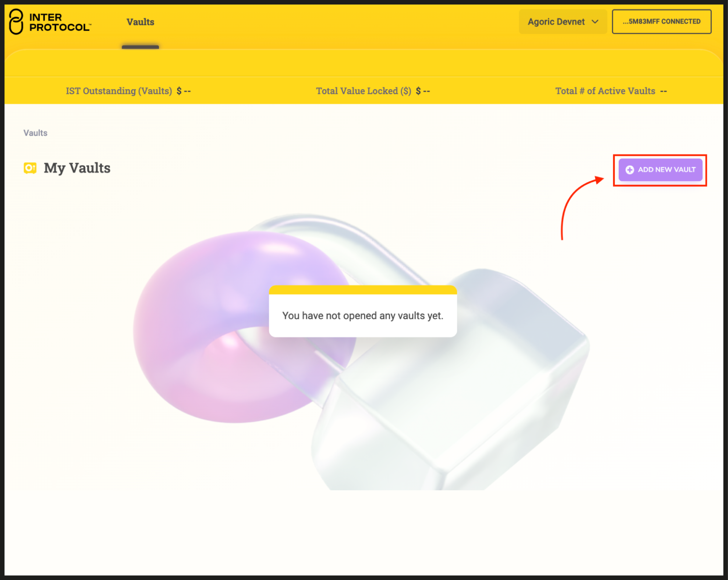Click the yellow bar atop message card
The width and height of the screenshot is (728, 580).
point(363,290)
